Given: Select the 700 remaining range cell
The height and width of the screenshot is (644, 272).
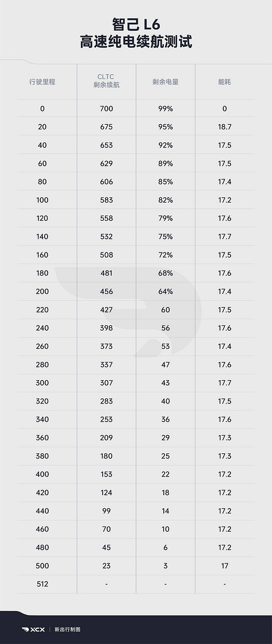Looking at the screenshot, I should coord(107,109).
